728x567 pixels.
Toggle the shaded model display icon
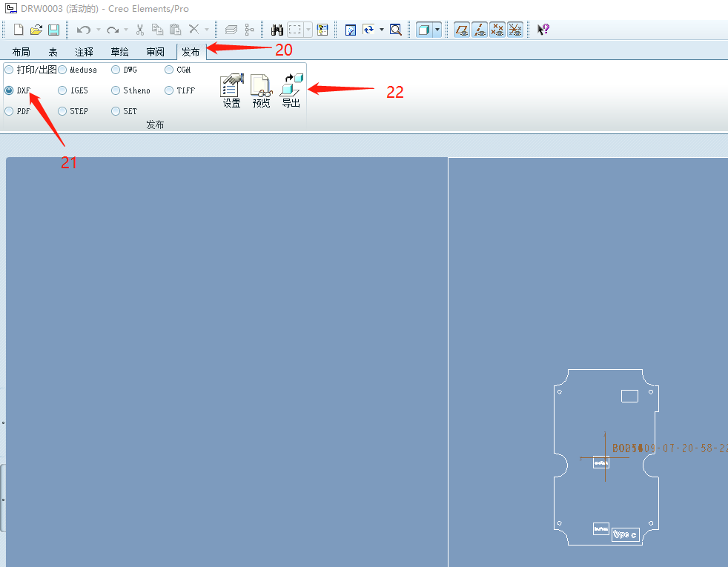click(x=424, y=30)
